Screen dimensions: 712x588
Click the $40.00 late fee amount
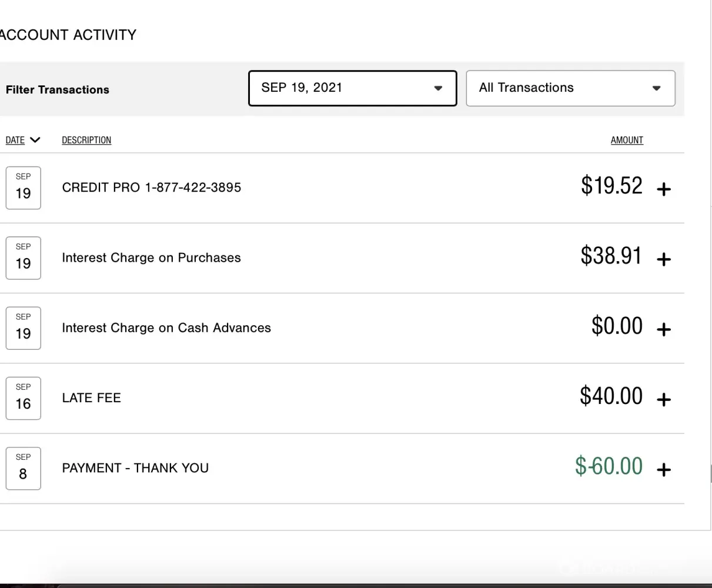[x=611, y=396]
